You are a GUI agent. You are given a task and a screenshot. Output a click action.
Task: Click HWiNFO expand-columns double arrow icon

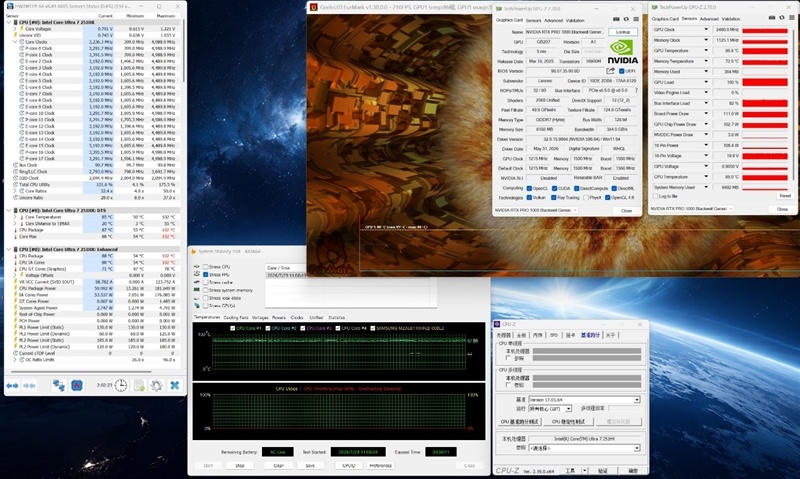coord(12,386)
